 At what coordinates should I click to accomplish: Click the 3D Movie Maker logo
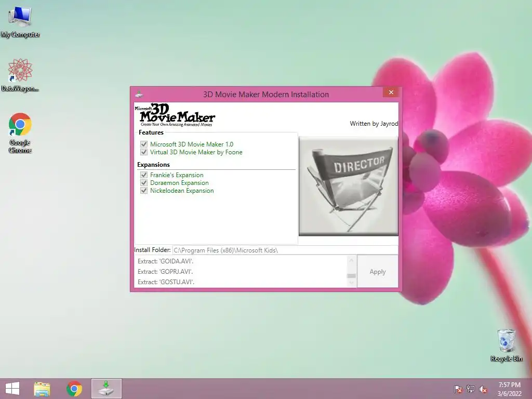(175, 115)
